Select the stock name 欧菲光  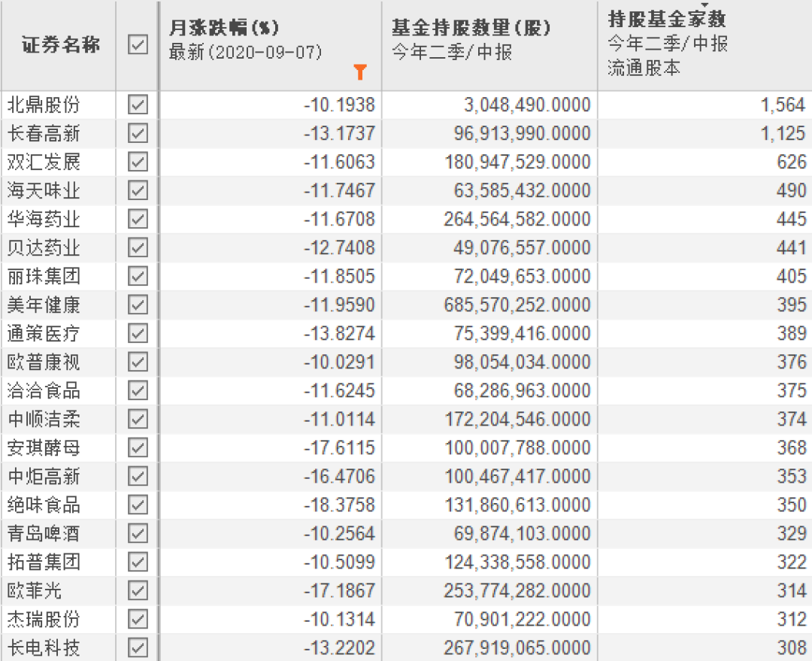[34, 590]
